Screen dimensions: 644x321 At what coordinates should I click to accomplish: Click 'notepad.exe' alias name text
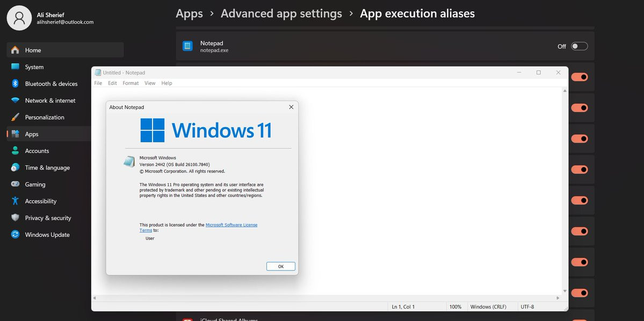click(214, 50)
